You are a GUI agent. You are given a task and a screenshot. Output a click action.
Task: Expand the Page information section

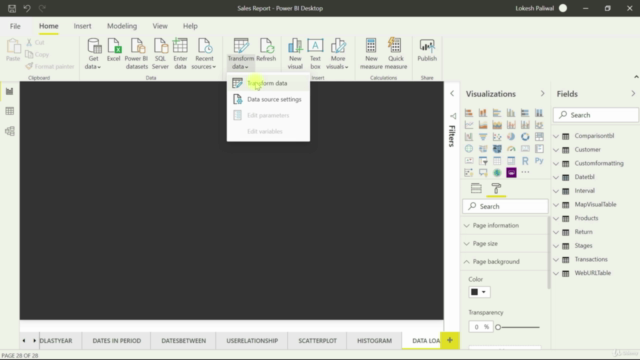click(505, 225)
